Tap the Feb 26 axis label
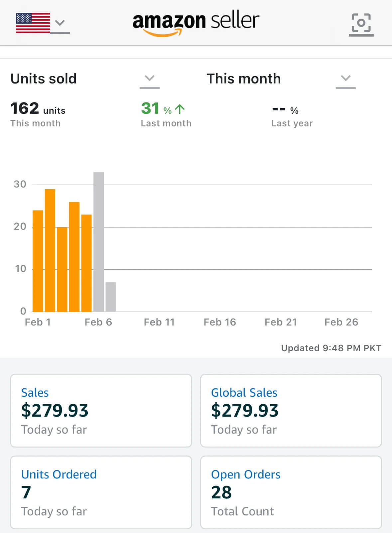The image size is (392, 533). point(341,322)
